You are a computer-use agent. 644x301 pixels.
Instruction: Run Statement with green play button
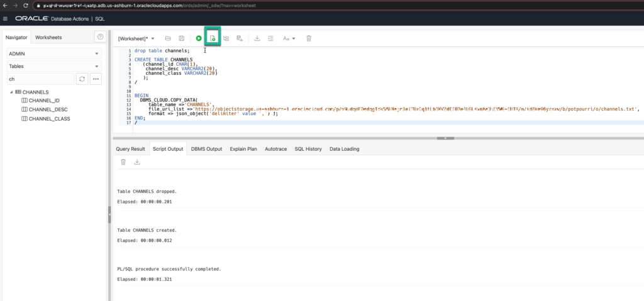coord(199,38)
